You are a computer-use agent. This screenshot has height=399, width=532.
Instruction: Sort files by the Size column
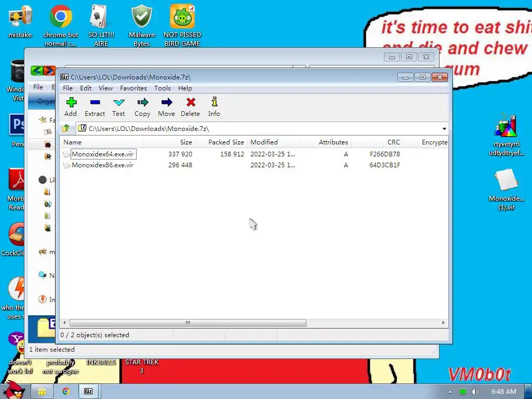click(x=169, y=142)
